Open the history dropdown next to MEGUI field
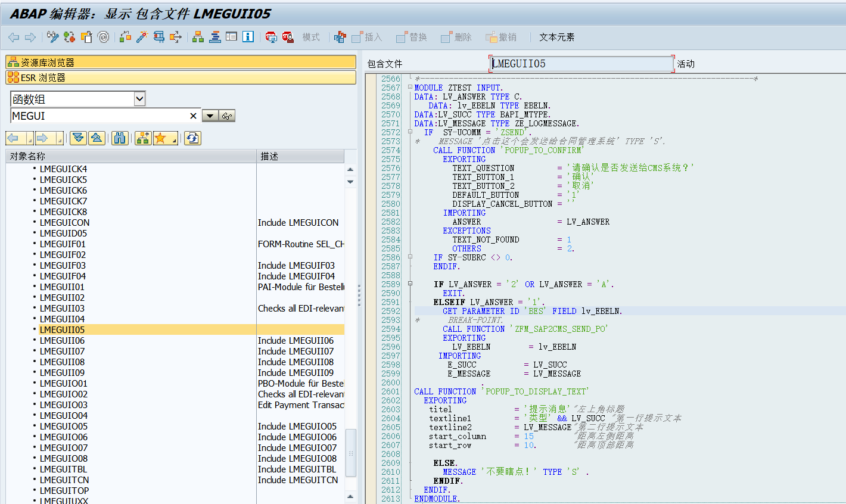This screenshot has width=846, height=504. point(210,116)
